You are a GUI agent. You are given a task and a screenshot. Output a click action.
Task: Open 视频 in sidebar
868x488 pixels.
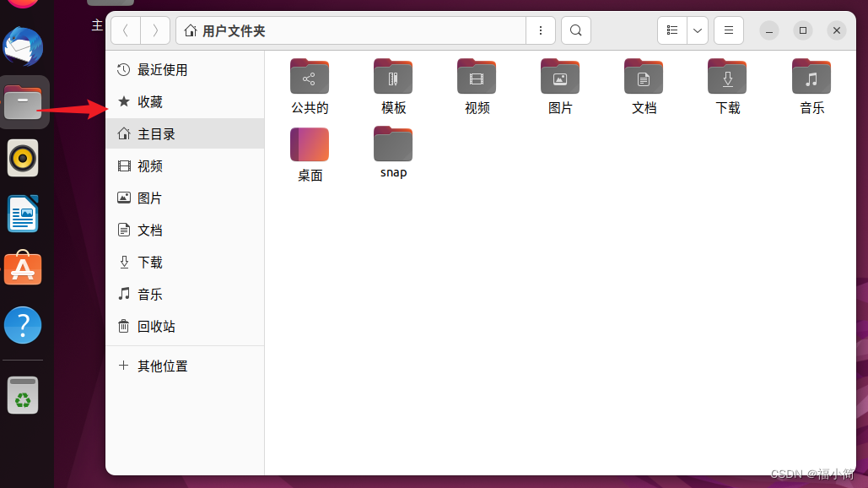[185, 166]
